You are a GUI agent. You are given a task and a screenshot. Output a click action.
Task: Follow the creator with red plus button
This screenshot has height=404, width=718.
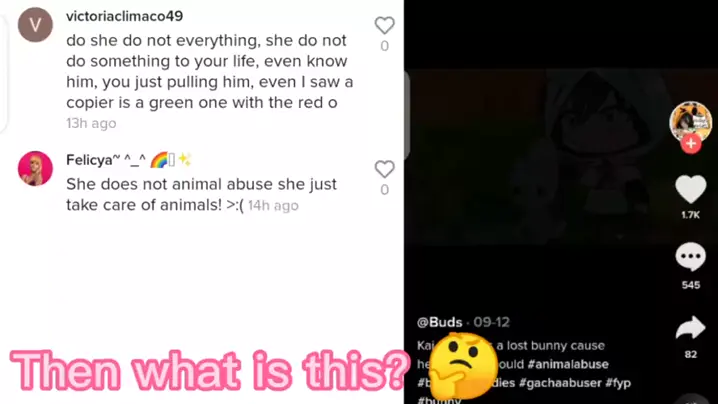tap(691, 143)
